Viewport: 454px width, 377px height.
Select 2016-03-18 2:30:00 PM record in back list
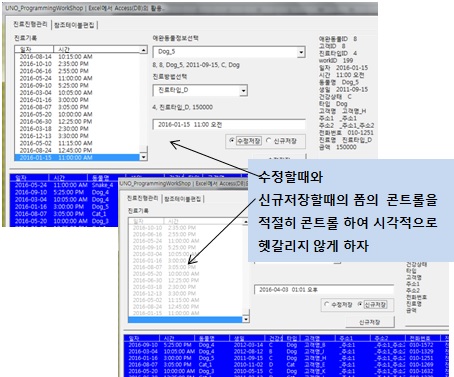click(x=77, y=129)
